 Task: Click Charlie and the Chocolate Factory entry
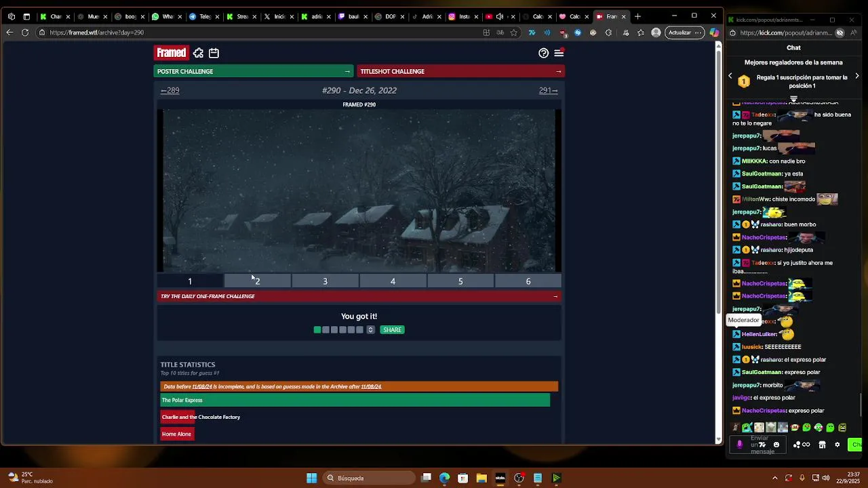(x=201, y=417)
